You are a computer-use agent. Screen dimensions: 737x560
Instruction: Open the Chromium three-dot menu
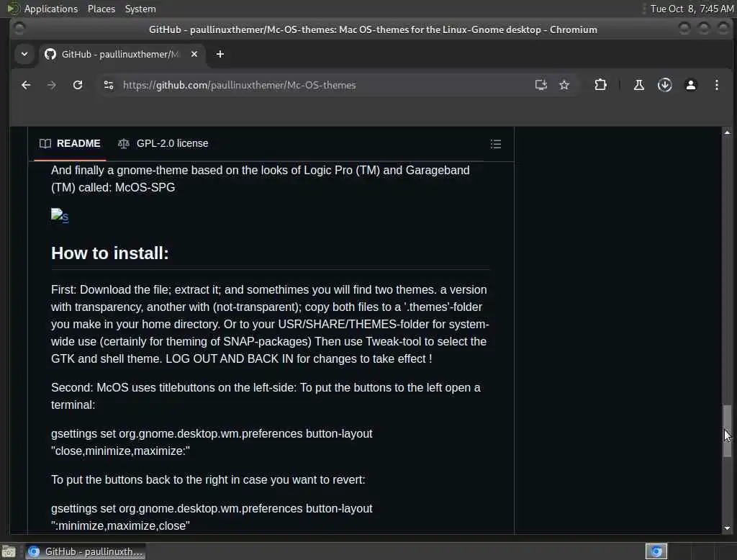click(x=716, y=85)
